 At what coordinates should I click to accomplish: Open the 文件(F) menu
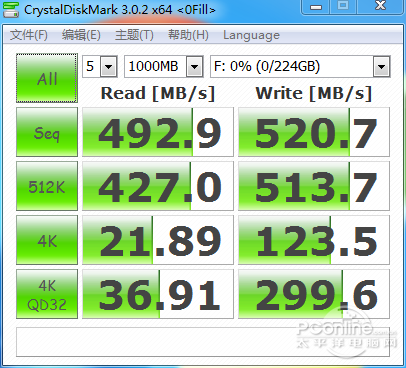[x=29, y=35]
